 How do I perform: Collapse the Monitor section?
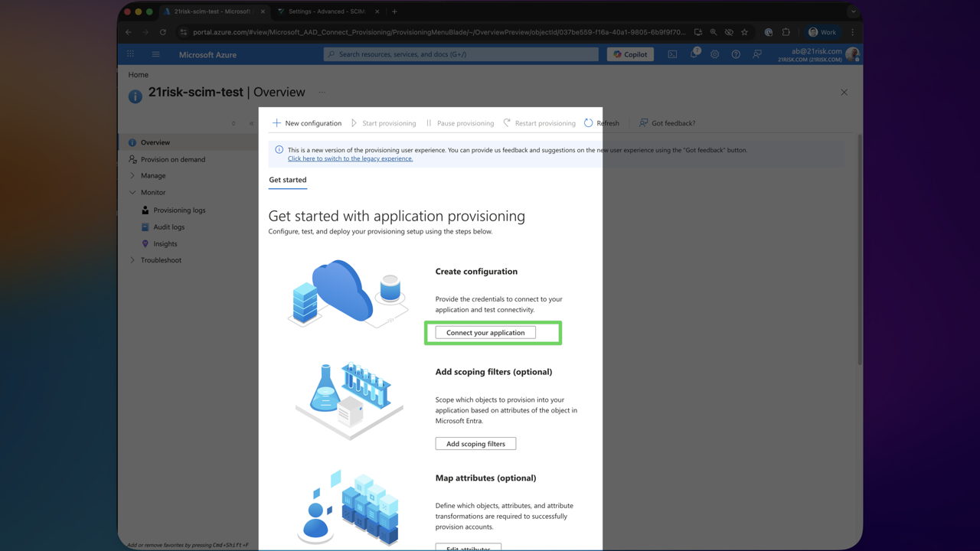point(132,192)
